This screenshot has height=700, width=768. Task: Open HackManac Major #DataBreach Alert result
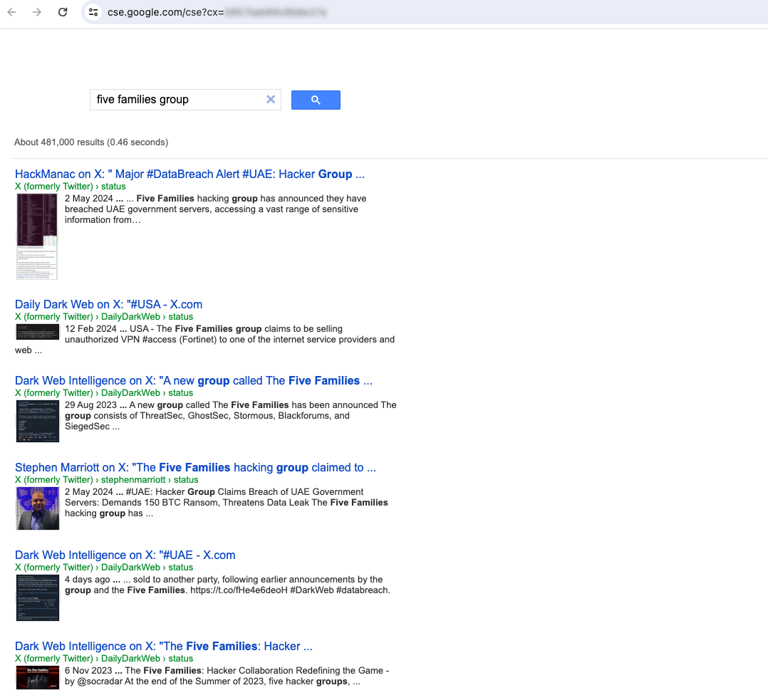(190, 174)
